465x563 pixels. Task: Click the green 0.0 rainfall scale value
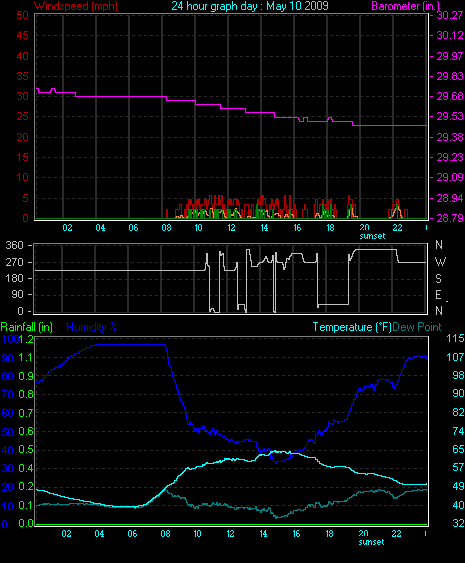click(25, 523)
